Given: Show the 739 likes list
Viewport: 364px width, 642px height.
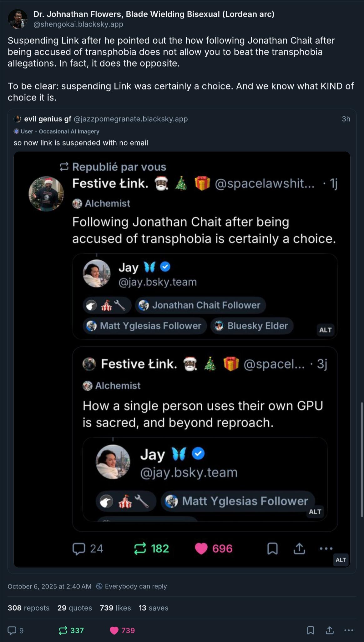Looking at the screenshot, I should 115,608.
